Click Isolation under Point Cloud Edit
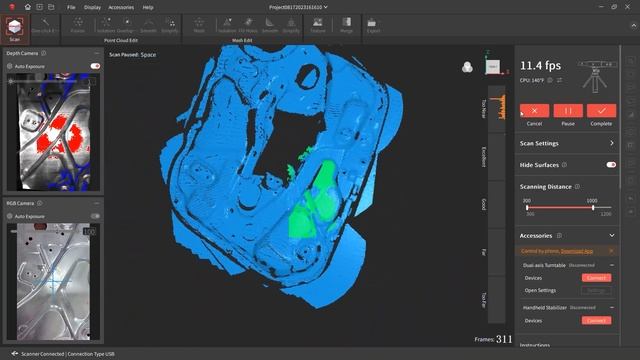Screen dimensions: 640x360 coord(106,25)
